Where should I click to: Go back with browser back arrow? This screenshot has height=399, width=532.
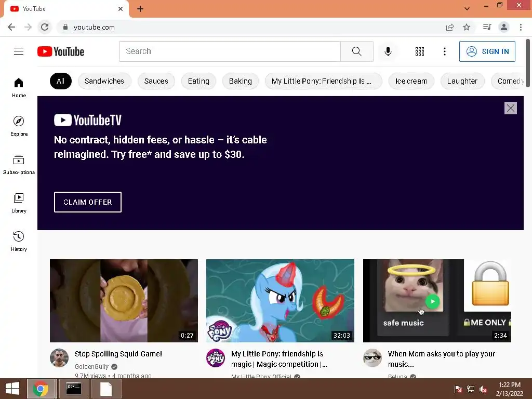(11, 27)
